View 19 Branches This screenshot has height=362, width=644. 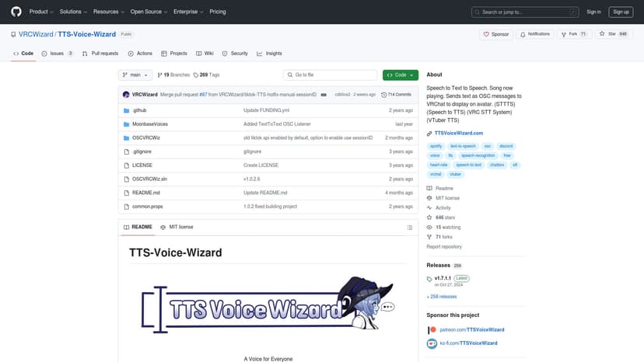pyautogui.click(x=173, y=75)
